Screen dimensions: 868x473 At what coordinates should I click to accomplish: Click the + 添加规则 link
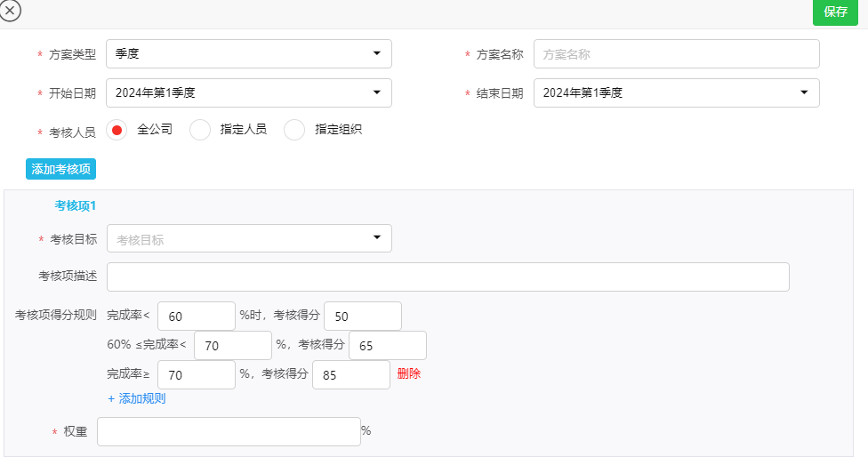tap(137, 398)
